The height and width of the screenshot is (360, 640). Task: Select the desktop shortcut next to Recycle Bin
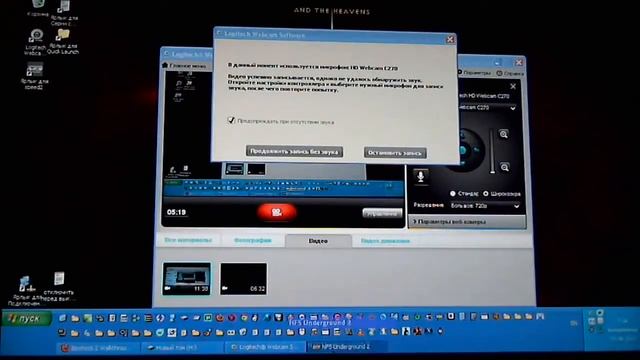coord(64,12)
